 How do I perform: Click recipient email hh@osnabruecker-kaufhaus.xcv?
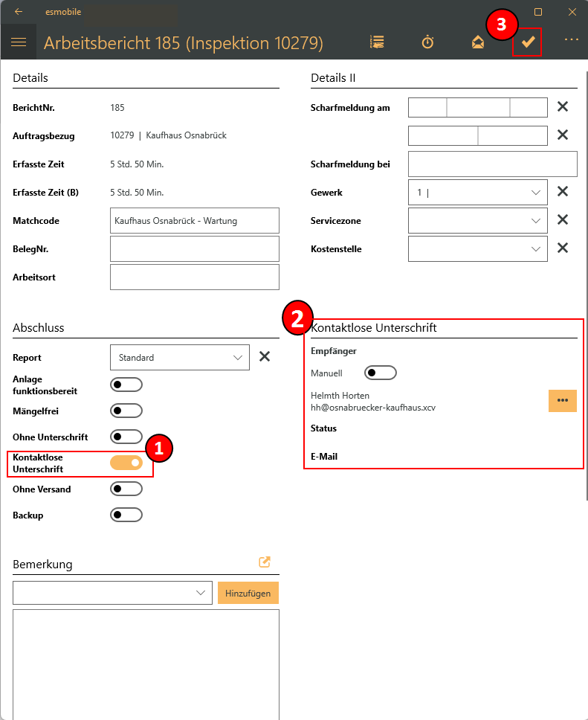click(x=373, y=408)
